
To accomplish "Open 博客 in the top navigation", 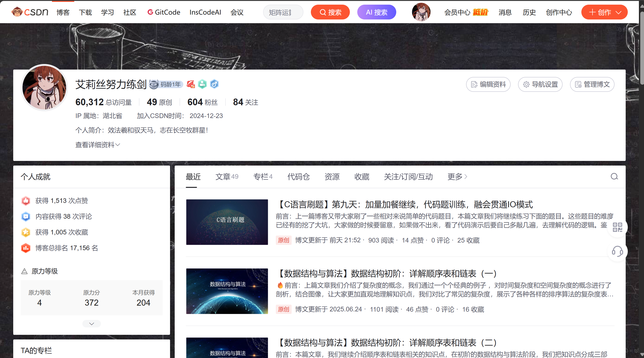I will pyautogui.click(x=63, y=12).
